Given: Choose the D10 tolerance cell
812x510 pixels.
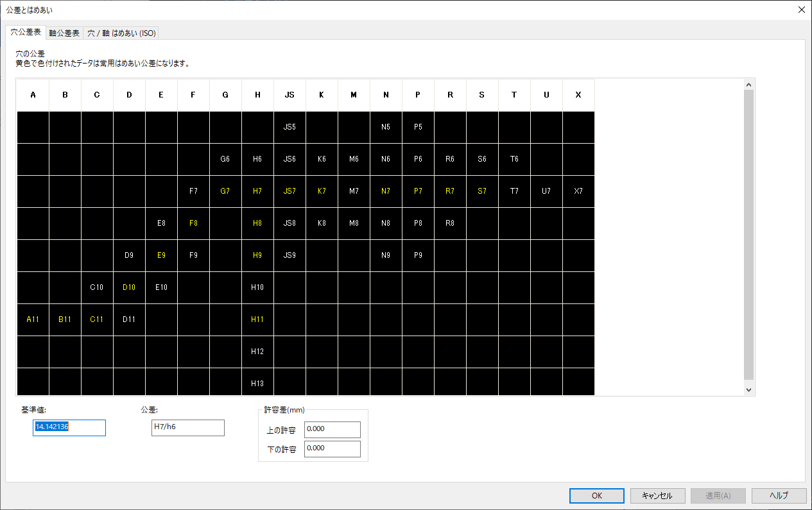Looking at the screenshot, I should coord(129,287).
